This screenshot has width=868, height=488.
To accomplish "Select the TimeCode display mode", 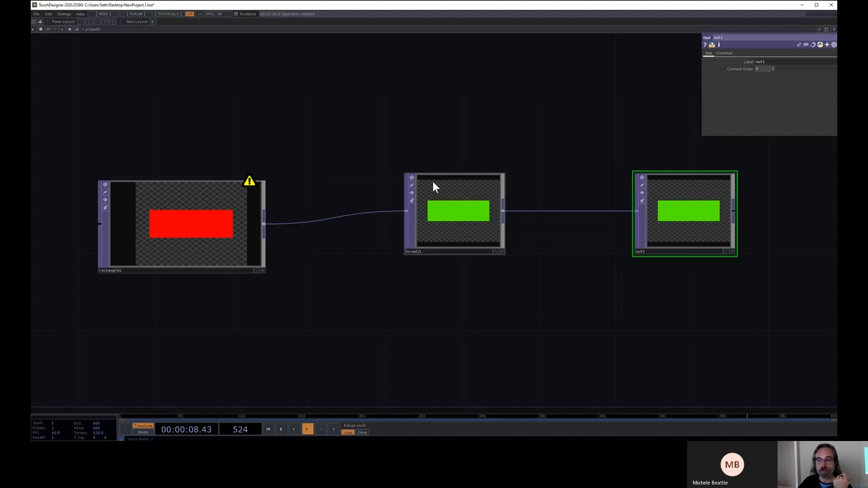I will click(x=143, y=426).
